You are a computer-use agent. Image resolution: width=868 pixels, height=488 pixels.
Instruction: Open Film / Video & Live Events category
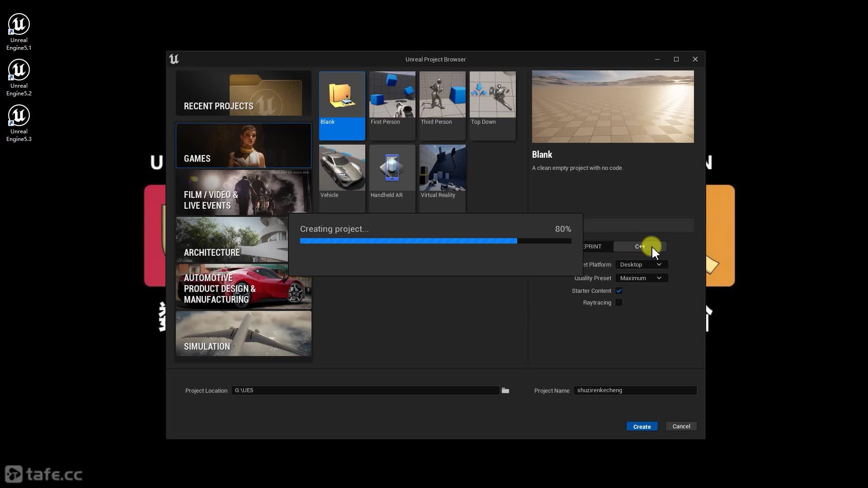click(x=244, y=192)
